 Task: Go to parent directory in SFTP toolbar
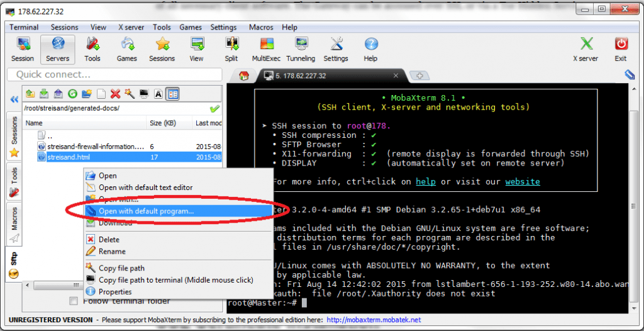pos(30,94)
